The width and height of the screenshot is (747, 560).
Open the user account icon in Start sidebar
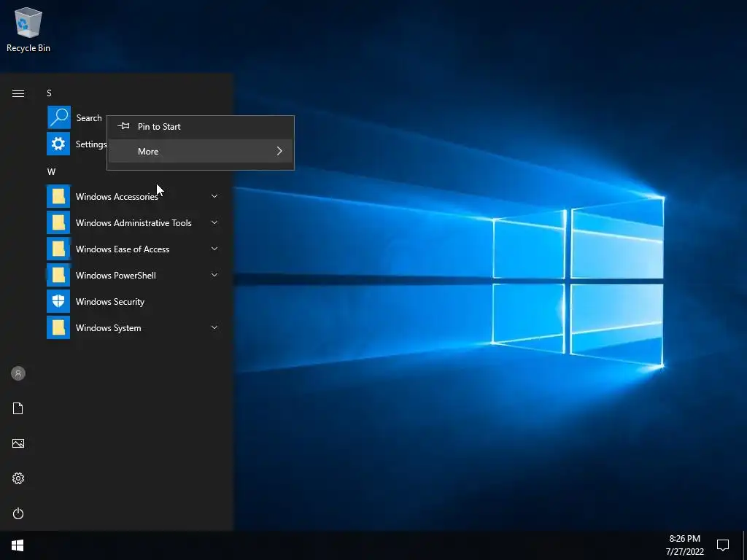[18, 373]
